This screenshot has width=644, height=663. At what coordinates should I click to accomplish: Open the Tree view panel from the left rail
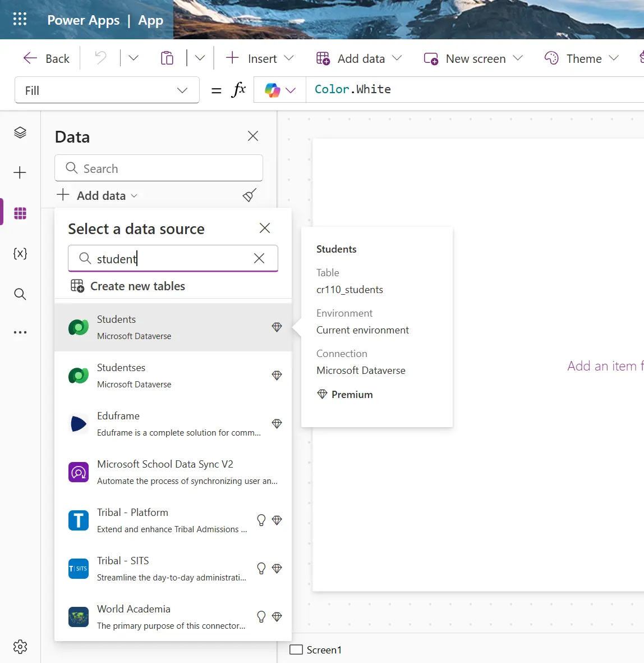click(x=20, y=132)
